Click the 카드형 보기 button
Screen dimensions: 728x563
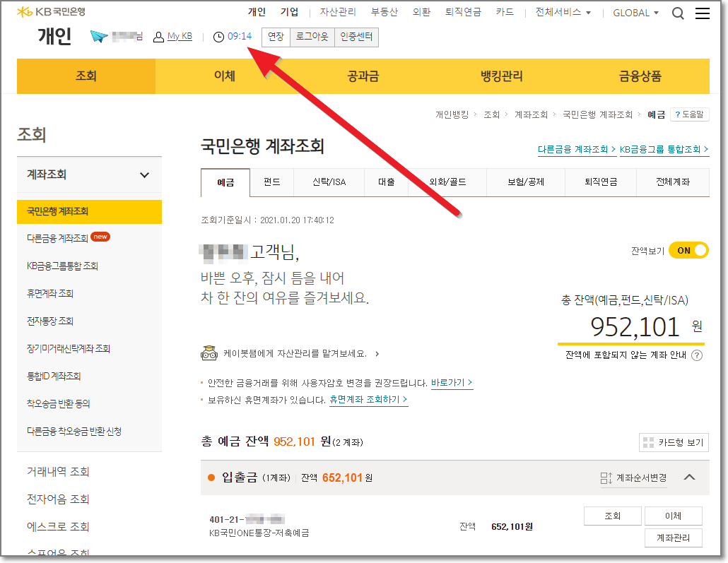674,442
